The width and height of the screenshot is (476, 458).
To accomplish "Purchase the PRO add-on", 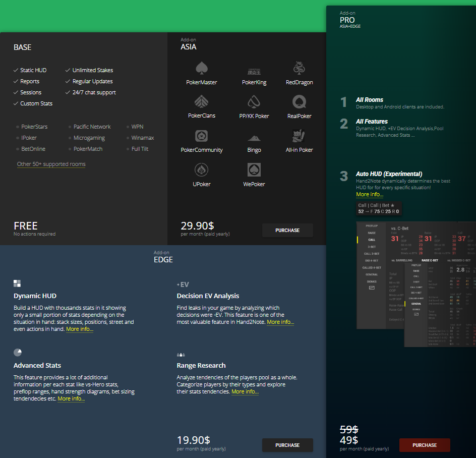I will tap(425, 445).
